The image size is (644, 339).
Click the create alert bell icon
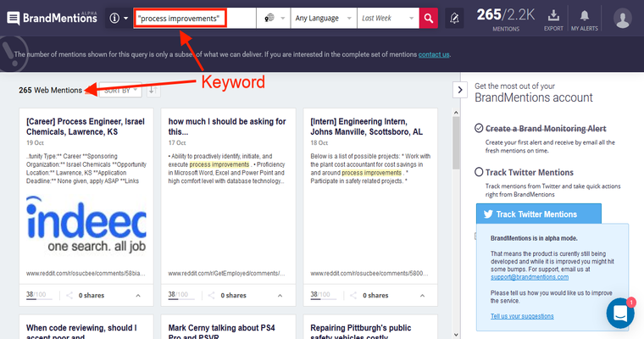[454, 18]
